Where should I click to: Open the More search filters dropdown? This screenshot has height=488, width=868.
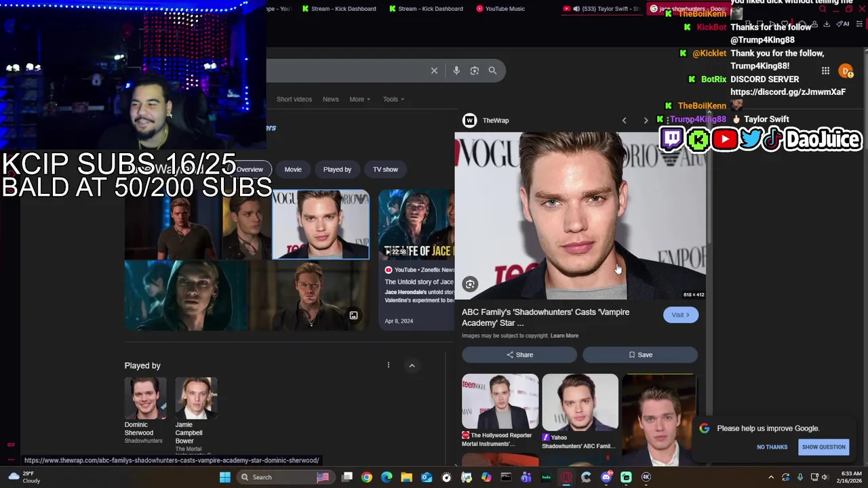click(360, 99)
